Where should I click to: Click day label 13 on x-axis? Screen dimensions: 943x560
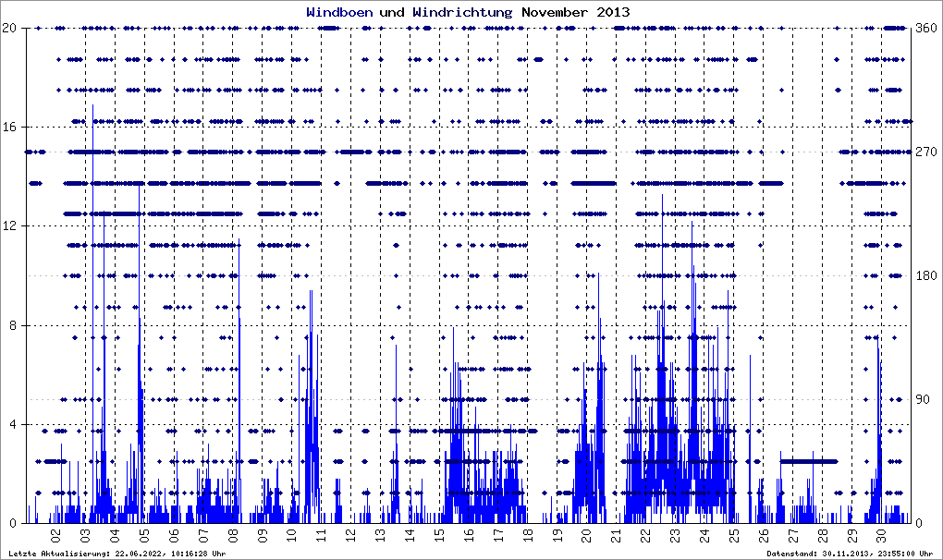tap(380, 535)
